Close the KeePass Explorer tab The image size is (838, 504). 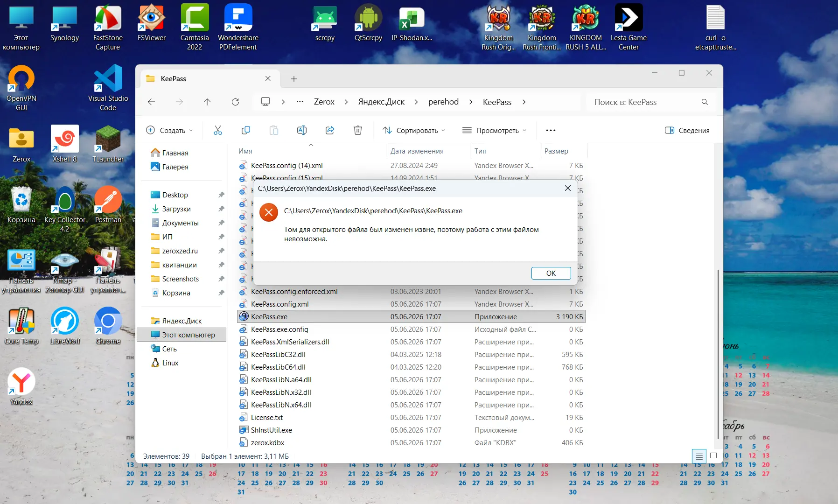pos(268,78)
